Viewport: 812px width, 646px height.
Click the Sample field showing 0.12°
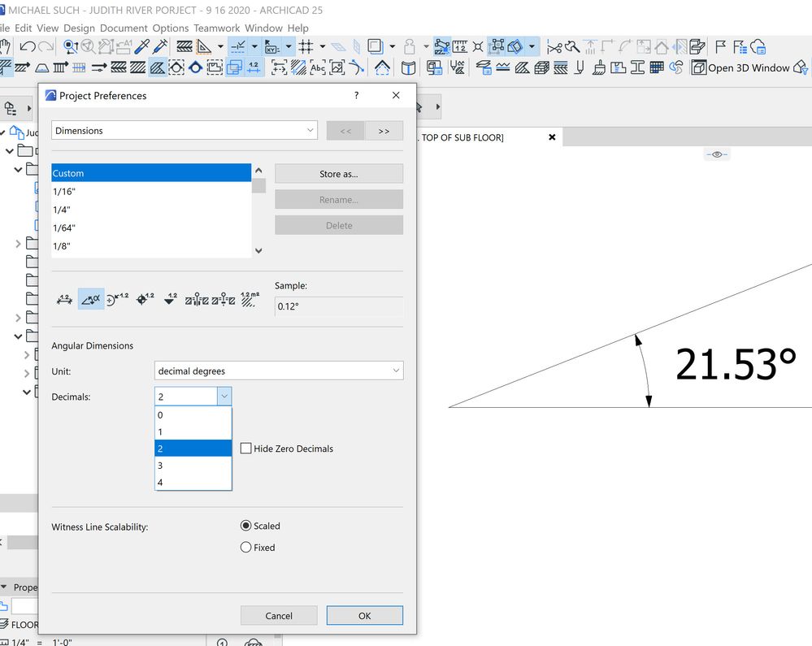pyautogui.click(x=339, y=306)
